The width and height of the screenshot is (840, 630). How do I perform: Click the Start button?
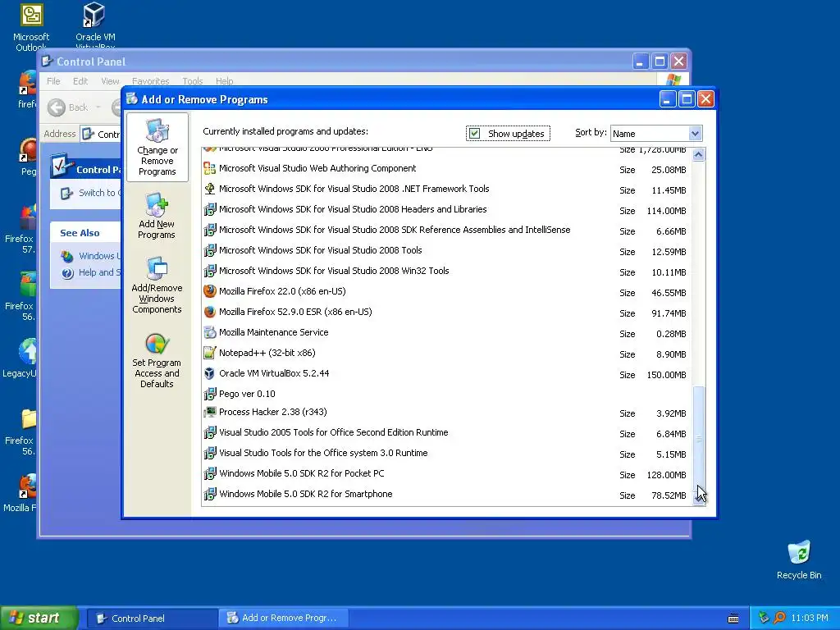coord(38,618)
